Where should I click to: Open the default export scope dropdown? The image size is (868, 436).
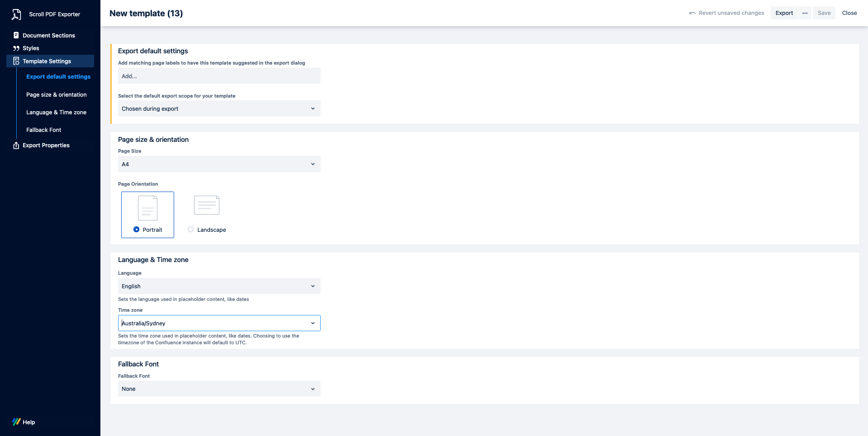point(219,108)
